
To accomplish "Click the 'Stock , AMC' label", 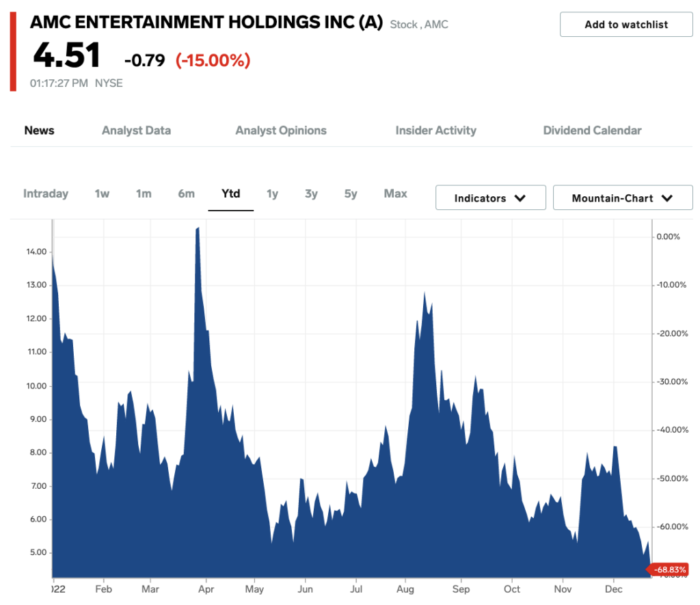I will tap(419, 25).
